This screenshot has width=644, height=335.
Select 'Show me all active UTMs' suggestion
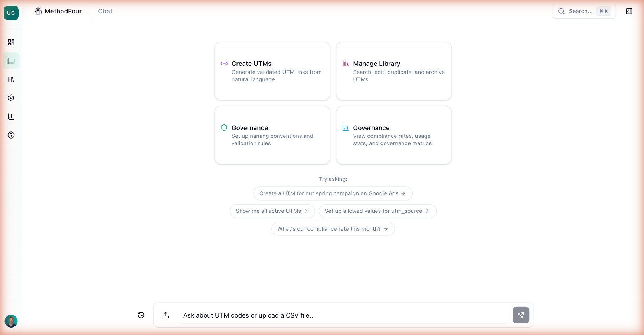click(x=272, y=211)
